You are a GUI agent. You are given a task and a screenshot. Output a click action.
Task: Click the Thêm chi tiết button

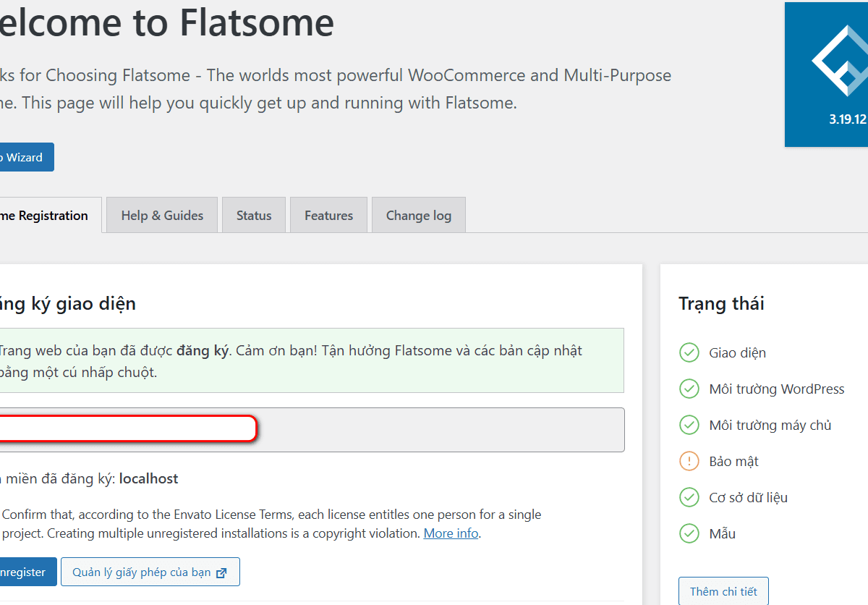723,591
